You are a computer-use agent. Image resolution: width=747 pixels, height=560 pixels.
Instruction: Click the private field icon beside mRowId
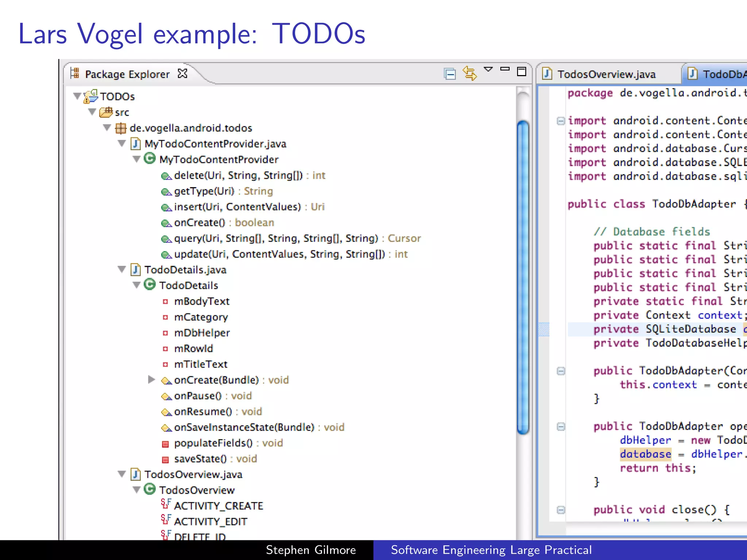point(166,349)
